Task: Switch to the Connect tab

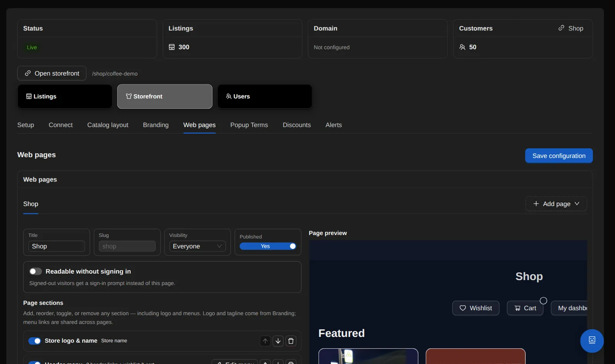Action: (x=61, y=125)
